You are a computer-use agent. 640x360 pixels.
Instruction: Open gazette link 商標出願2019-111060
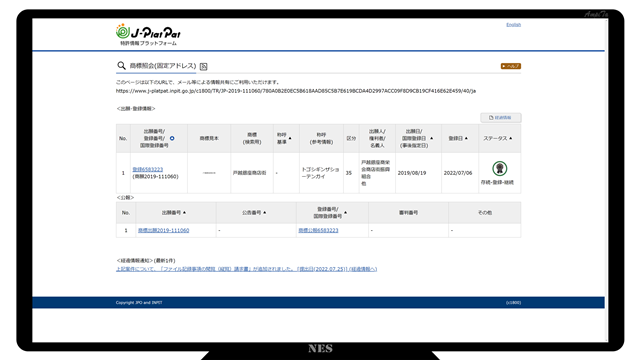tap(163, 230)
